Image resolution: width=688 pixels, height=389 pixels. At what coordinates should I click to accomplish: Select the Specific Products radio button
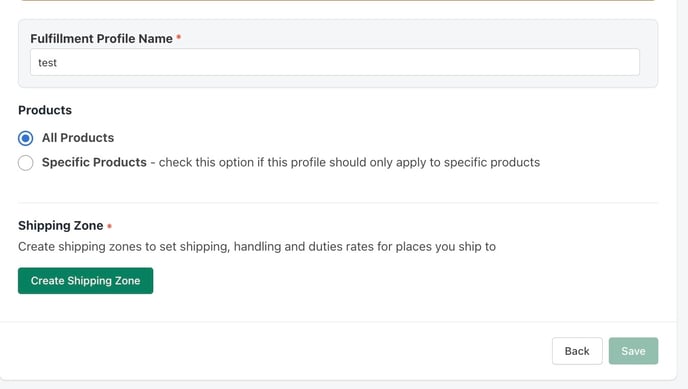point(25,163)
